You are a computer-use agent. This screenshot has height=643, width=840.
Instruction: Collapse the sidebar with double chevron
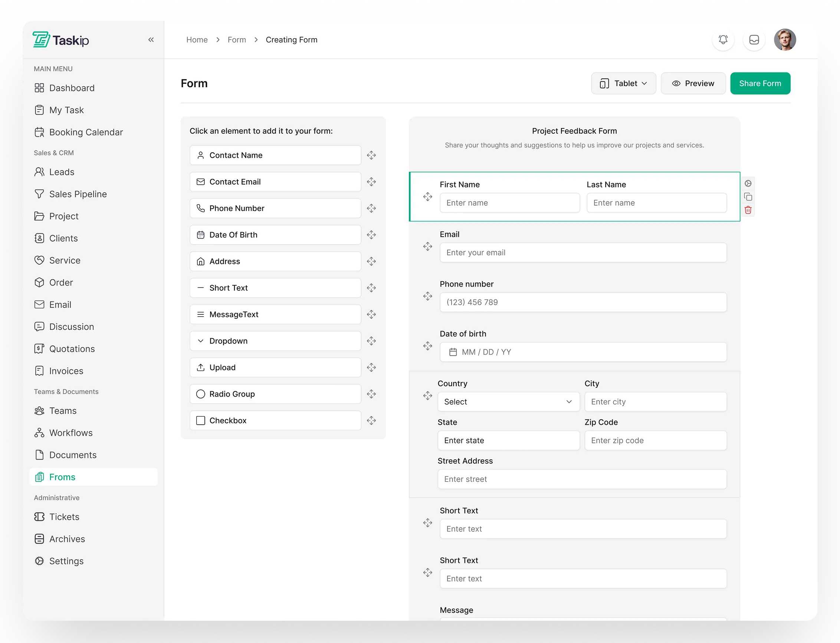pyautogui.click(x=151, y=40)
